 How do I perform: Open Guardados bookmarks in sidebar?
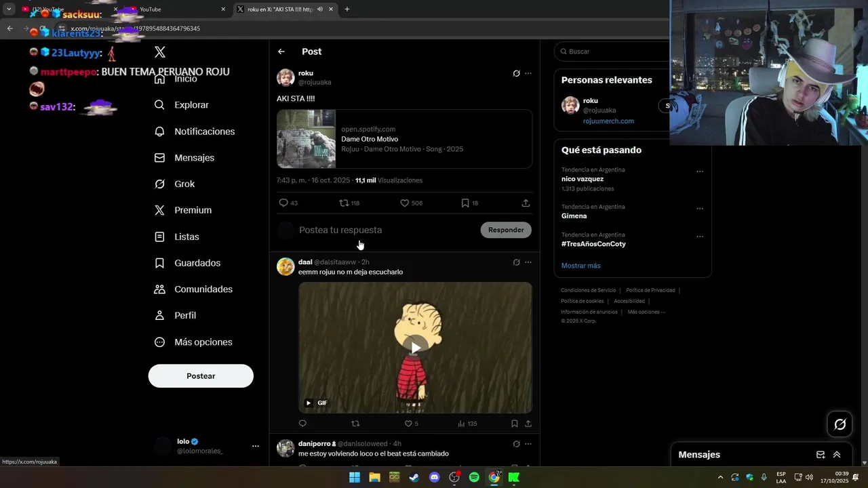(x=187, y=263)
